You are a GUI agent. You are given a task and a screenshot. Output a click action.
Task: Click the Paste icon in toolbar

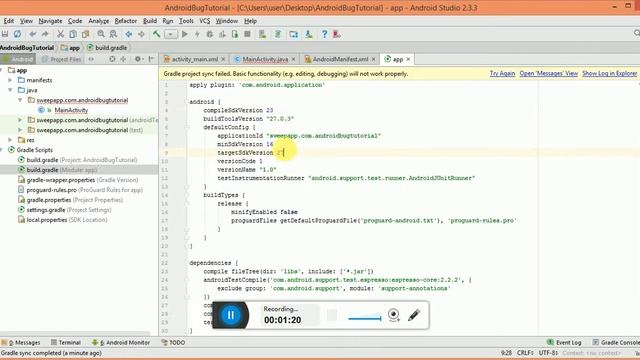click(85, 34)
